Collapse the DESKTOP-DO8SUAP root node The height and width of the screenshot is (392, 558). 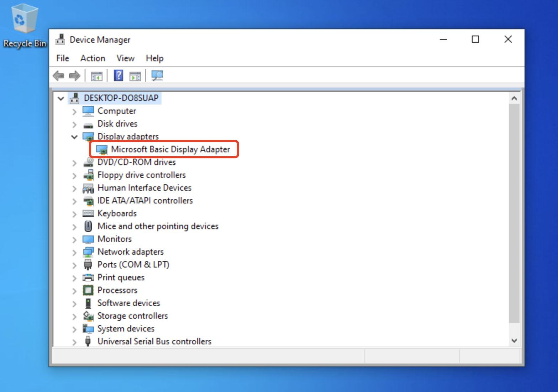click(61, 99)
